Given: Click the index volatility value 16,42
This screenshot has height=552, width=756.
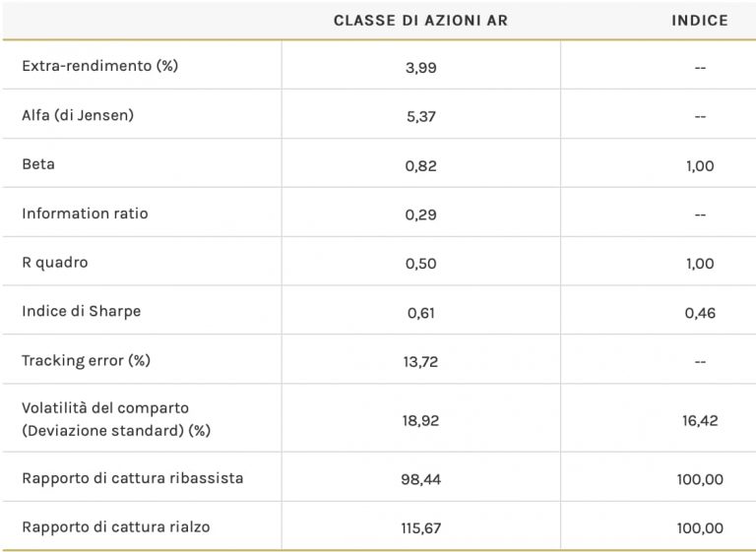Looking at the screenshot, I should 700,420.
